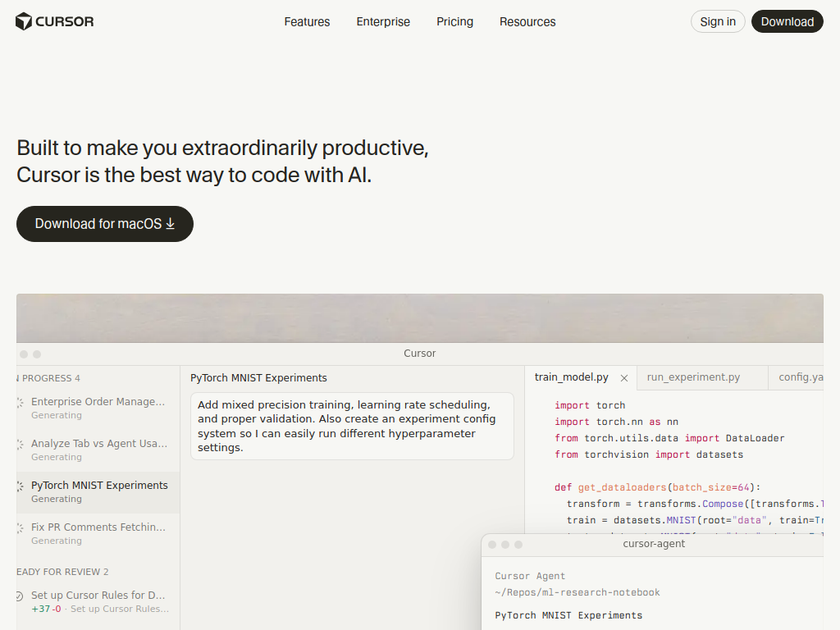Click the spinner icon beside Fix PR Comments

point(20,528)
